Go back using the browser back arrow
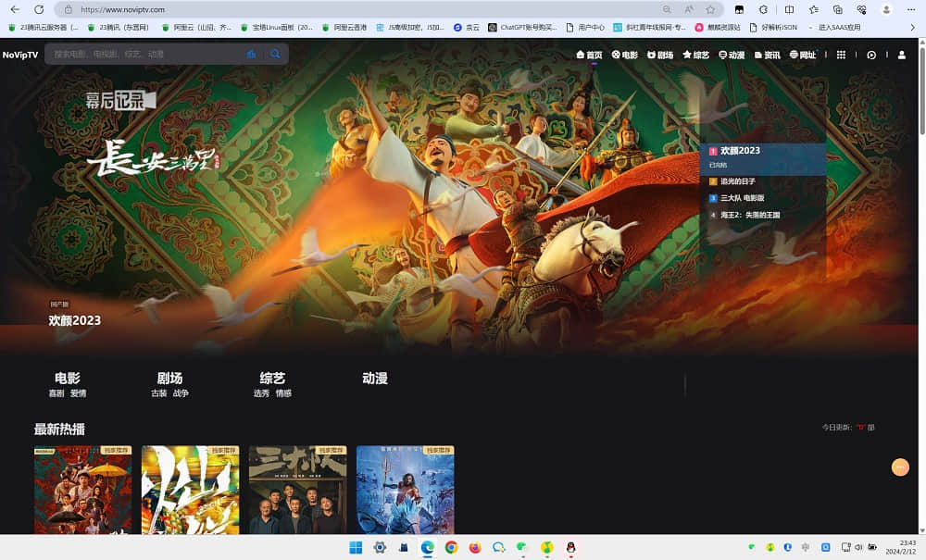 [x=16, y=9]
